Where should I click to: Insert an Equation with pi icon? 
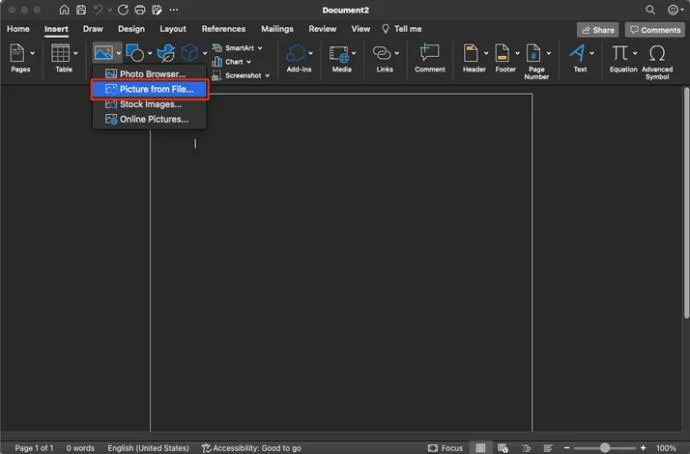coord(620,53)
